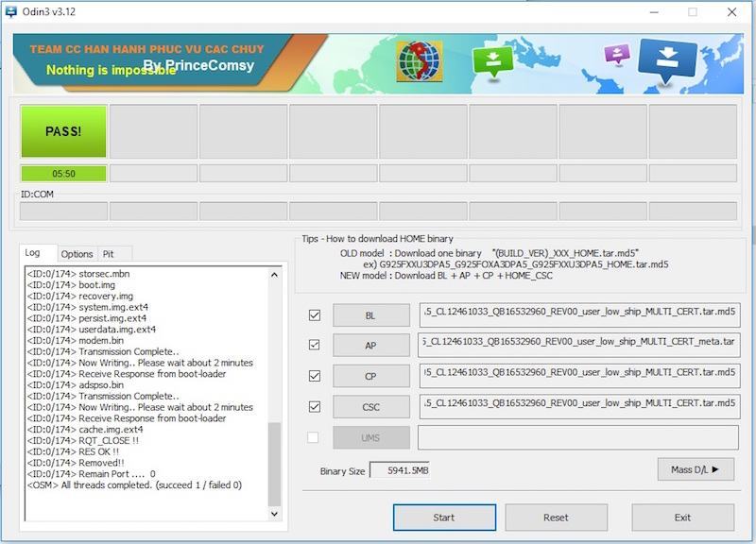This screenshot has width=756, height=544.
Task: Click the 05:50 green progress bar
Action: (x=63, y=174)
